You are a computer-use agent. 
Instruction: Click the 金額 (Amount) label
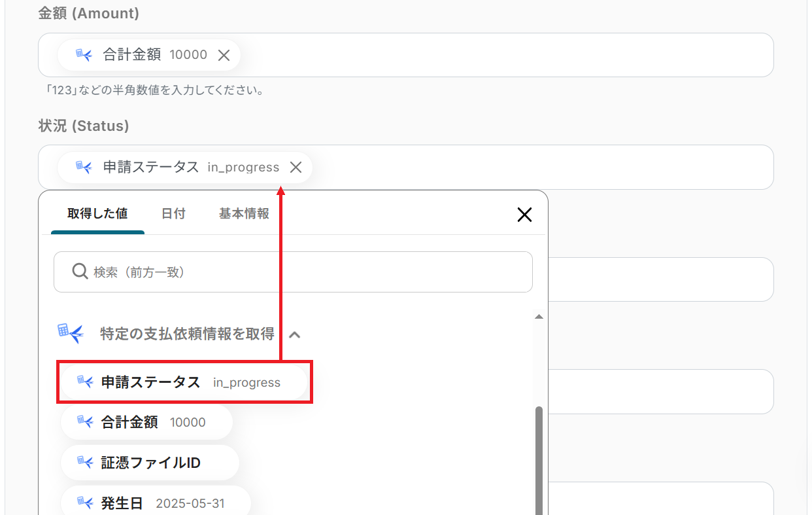pos(89,13)
